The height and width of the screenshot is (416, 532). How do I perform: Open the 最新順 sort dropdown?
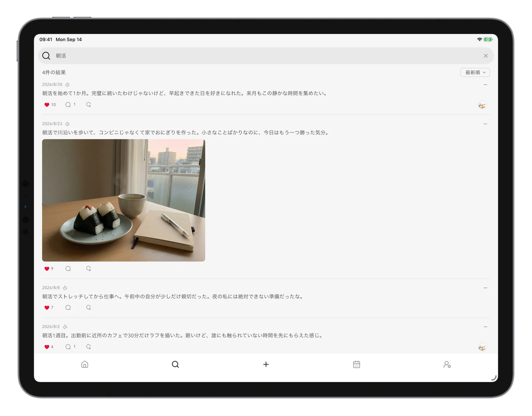tap(475, 72)
